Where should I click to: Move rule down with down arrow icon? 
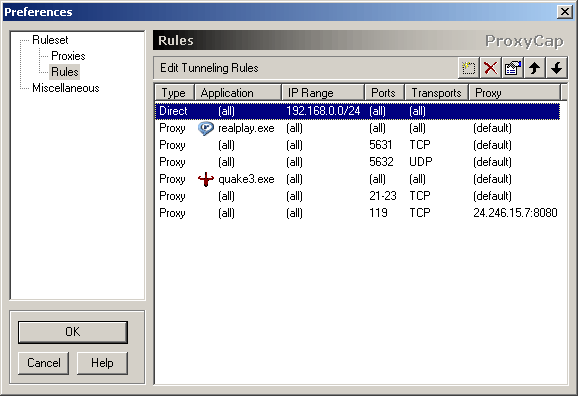click(557, 68)
